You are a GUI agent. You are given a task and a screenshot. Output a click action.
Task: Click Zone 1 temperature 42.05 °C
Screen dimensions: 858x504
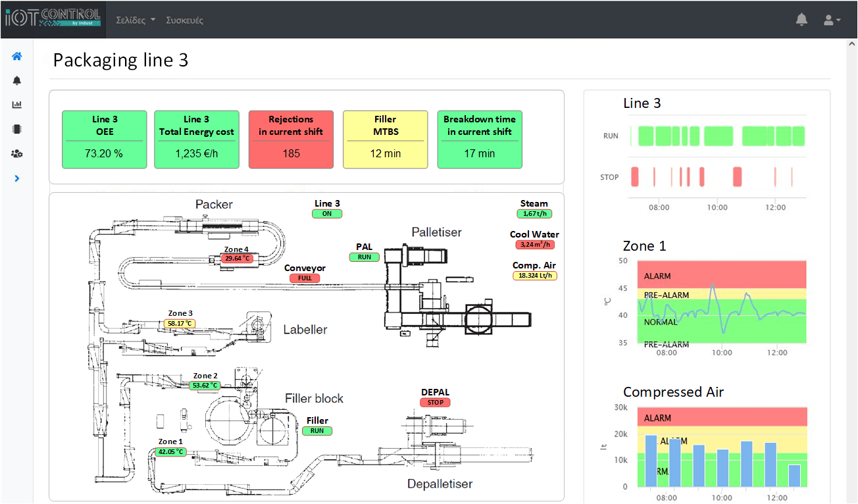(171, 452)
